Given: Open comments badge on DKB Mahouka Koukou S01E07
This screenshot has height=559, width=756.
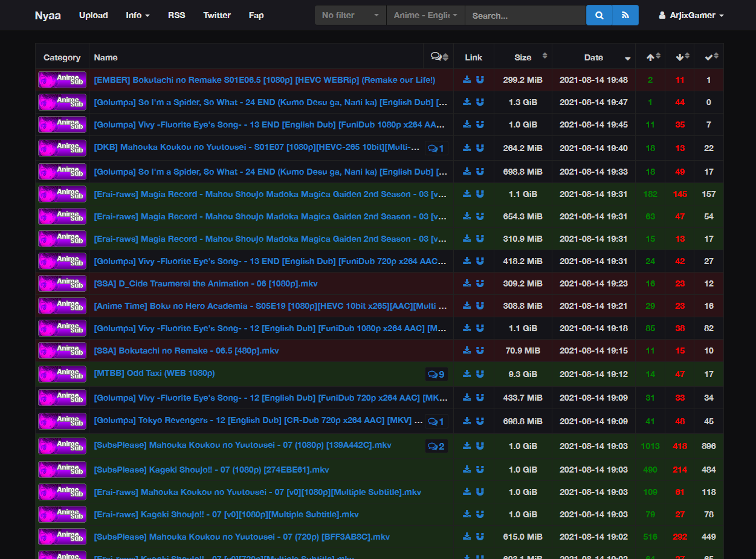Looking at the screenshot, I should (x=436, y=148).
